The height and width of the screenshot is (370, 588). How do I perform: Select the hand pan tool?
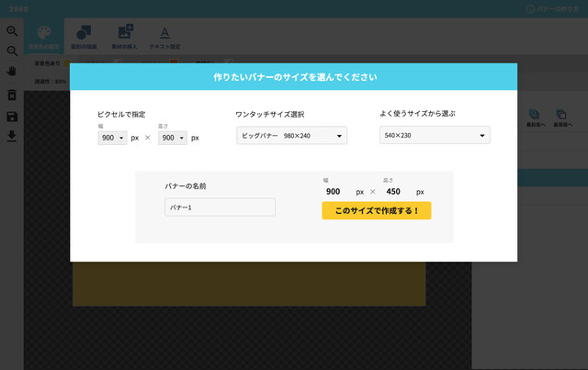pyautogui.click(x=12, y=71)
